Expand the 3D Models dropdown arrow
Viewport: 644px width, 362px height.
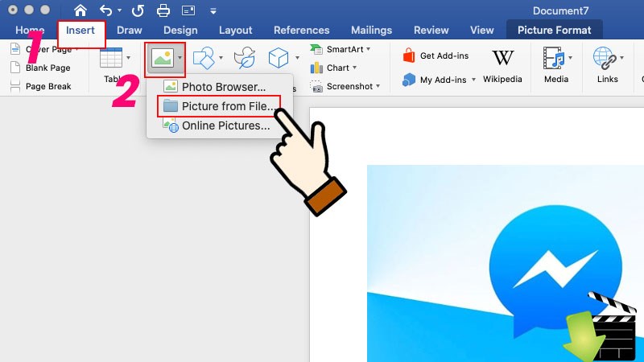coord(297,58)
